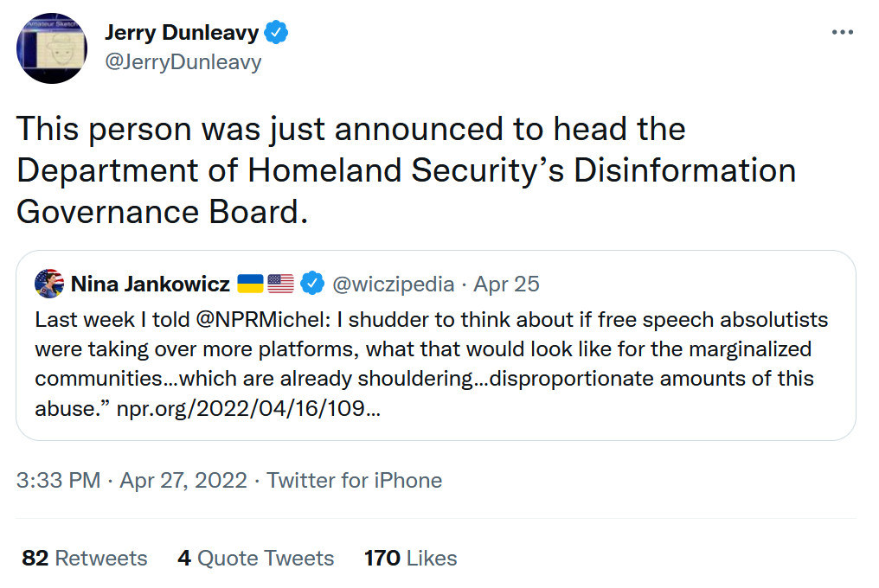Select the Nina Jankowicz name in quoted tweet
Image resolution: width=879 pixels, height=588 pixels.
pos(150,284)
